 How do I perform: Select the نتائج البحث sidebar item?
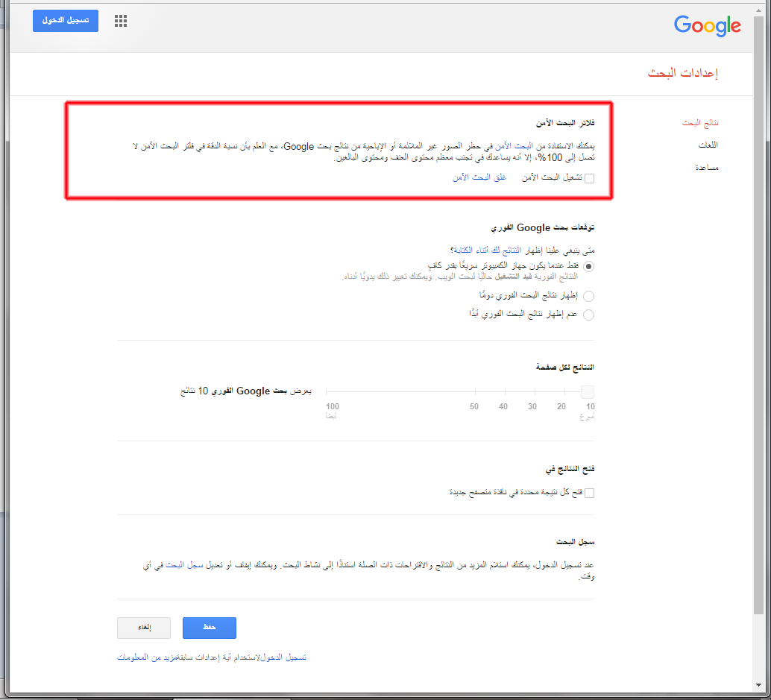coord(702,122)
